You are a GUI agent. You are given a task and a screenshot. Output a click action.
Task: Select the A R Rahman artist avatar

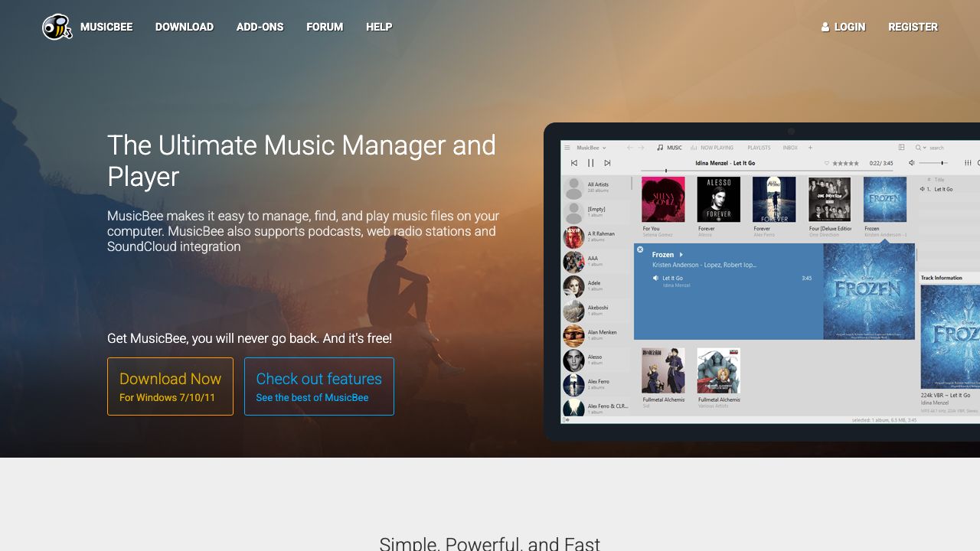pyautogui.click(x=573, y=238)
